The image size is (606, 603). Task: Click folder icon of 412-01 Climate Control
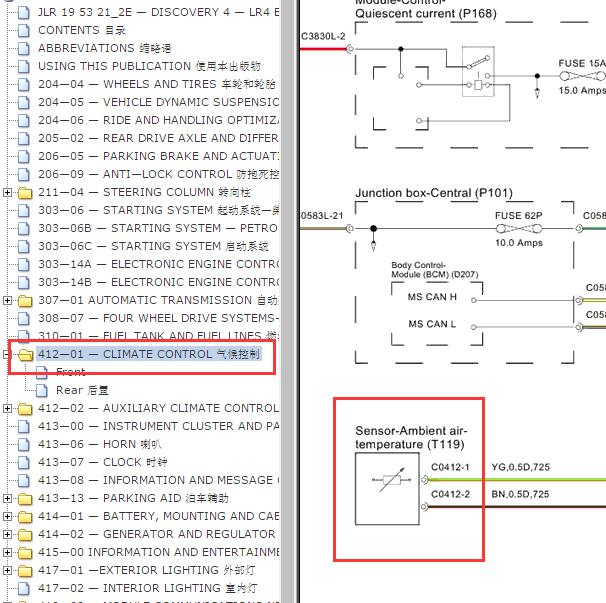pos(26,355)
